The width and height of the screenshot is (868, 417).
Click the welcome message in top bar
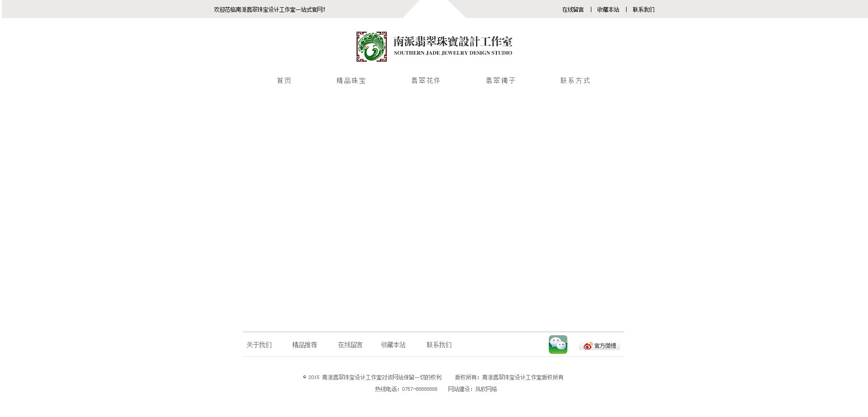[x=269, y=9]
